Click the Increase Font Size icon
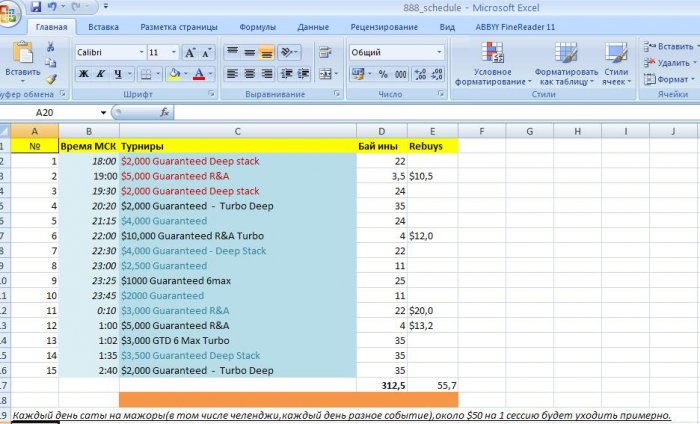The width and height of the screenshot is (700, 424). (190, 53)
